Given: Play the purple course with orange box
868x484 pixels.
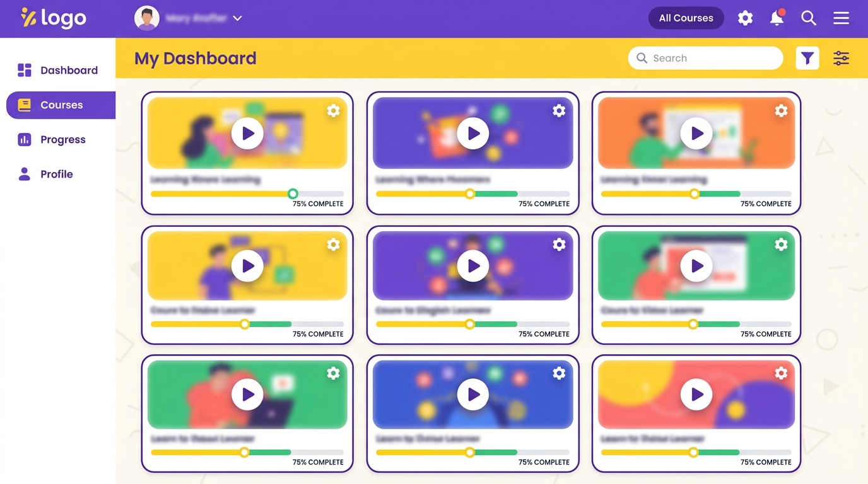Looking at the screenshot, I should (x=473, y=133).
